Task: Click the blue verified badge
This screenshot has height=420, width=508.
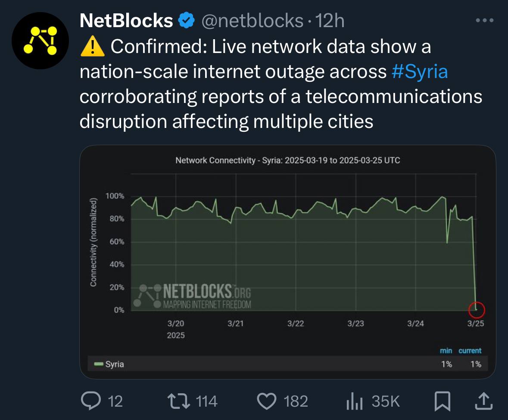Action: [x=186, y=20]
